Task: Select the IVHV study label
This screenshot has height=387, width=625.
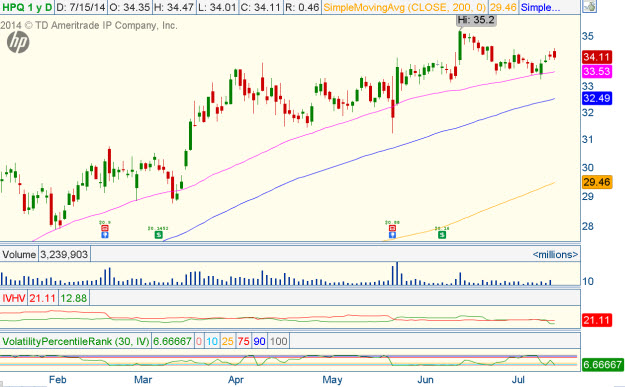Action: click(x=14, y=298)
